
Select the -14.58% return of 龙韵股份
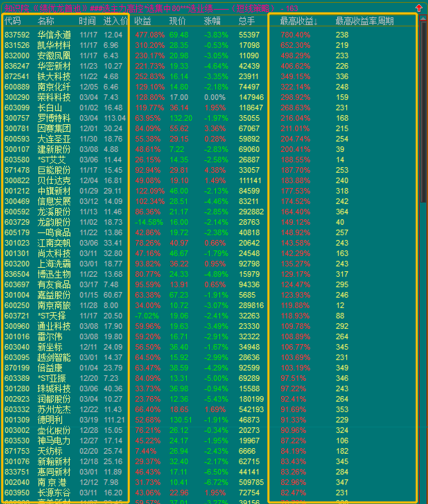149,222
